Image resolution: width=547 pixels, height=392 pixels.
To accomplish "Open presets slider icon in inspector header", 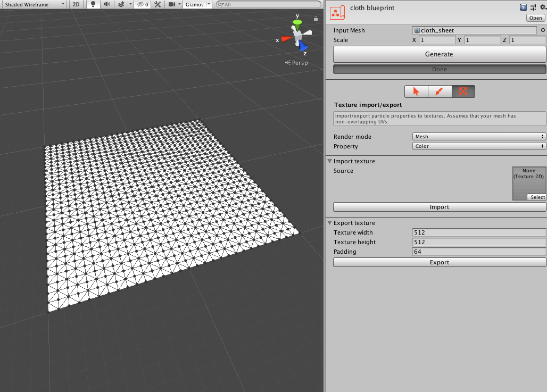I will [533, 7].
